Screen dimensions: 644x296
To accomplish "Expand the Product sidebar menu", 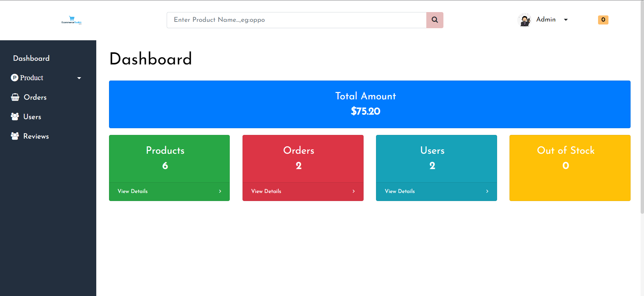I will pos(79,78).
